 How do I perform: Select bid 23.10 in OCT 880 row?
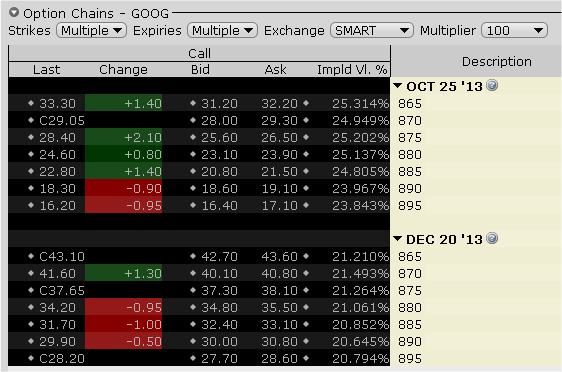click(x=219, y=154)
